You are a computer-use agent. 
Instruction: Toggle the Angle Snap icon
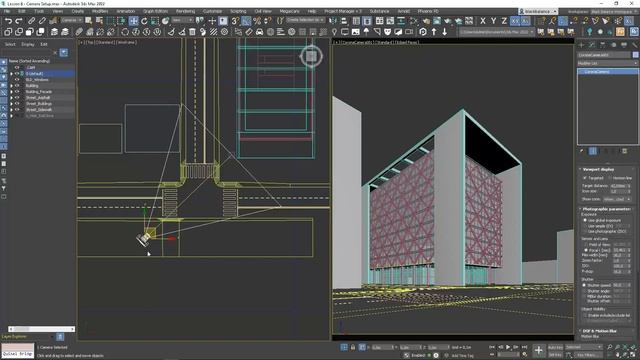(246, 20)
